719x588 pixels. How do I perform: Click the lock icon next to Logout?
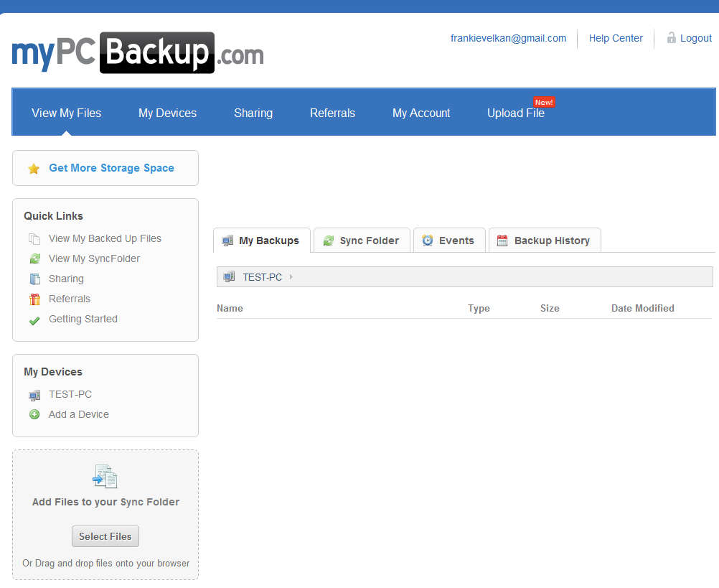(671, 37)
